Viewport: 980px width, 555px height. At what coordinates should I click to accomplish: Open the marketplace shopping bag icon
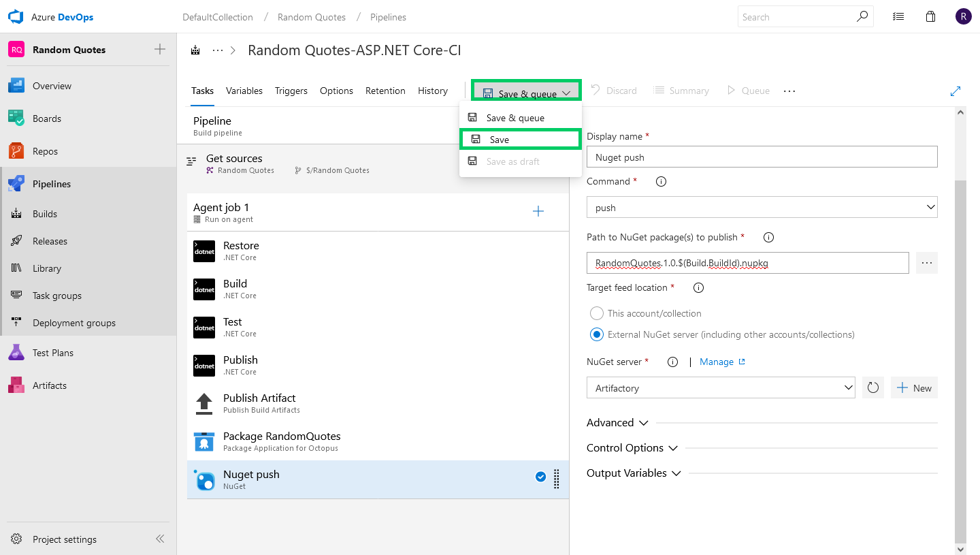pos(930,17)
